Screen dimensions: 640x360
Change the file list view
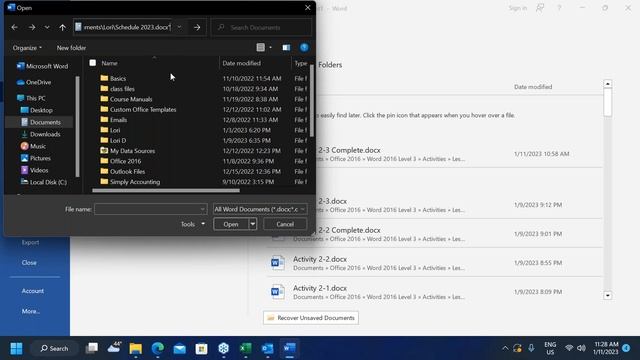click(260, 47)
